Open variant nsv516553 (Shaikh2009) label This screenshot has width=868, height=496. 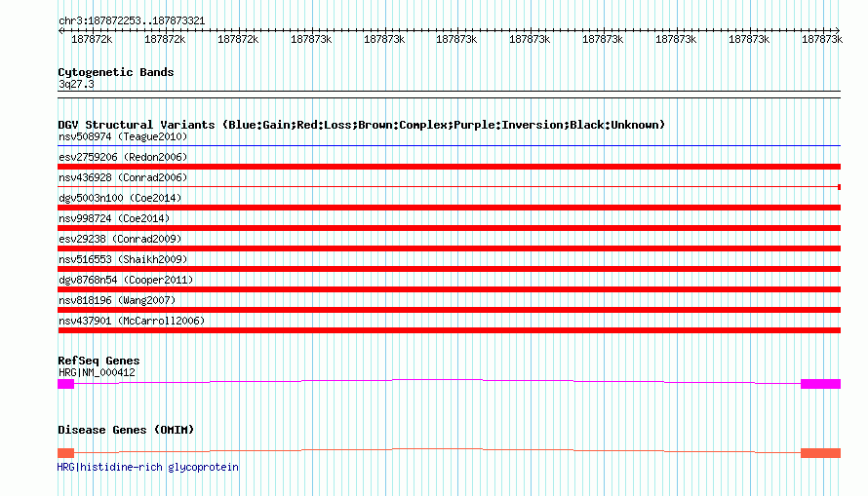click(123, 259)
